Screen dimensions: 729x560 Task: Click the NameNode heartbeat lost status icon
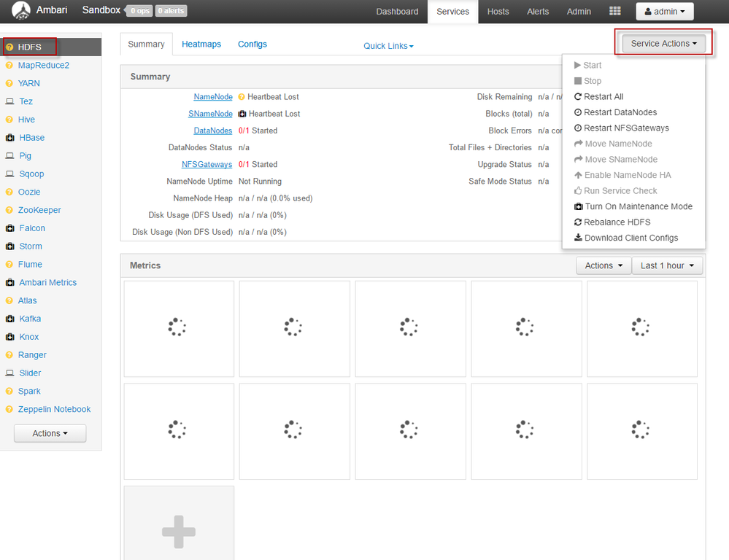[x=242, y=97]
